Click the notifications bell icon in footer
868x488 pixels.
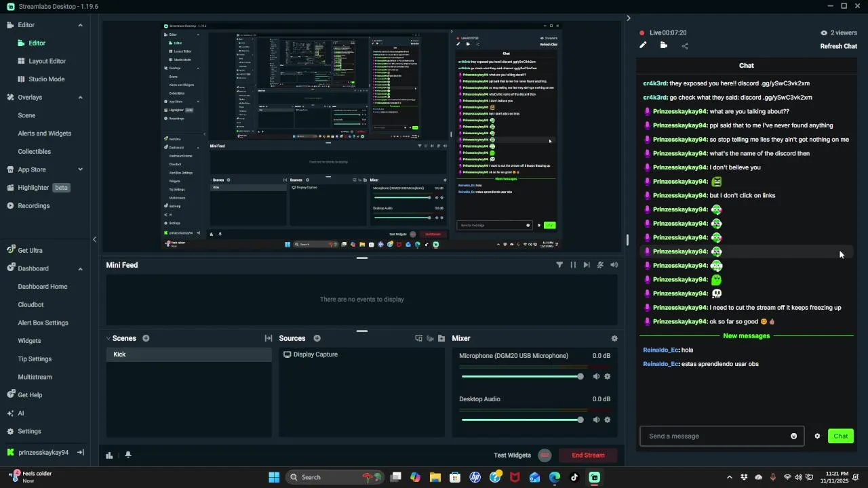pos(128,455)
